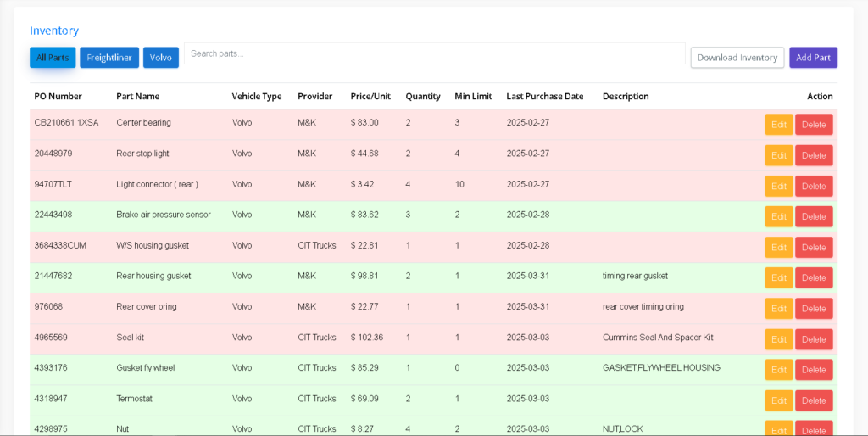This screenshot has height=436, width=868.
Task: Edit the Center bearing row
Action: [779, 125]
